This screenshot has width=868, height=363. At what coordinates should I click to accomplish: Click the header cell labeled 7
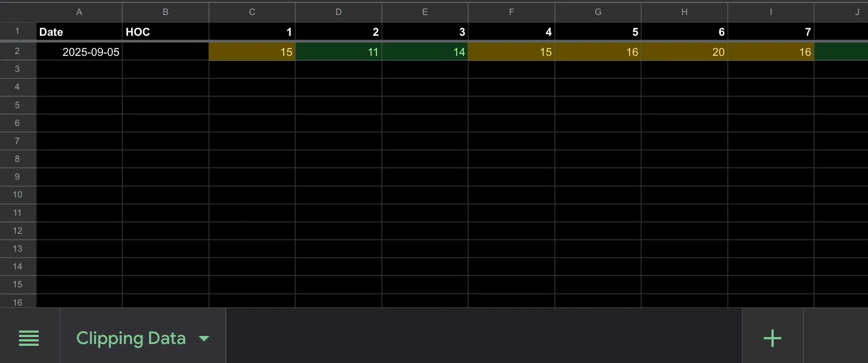tap(771, 32)
